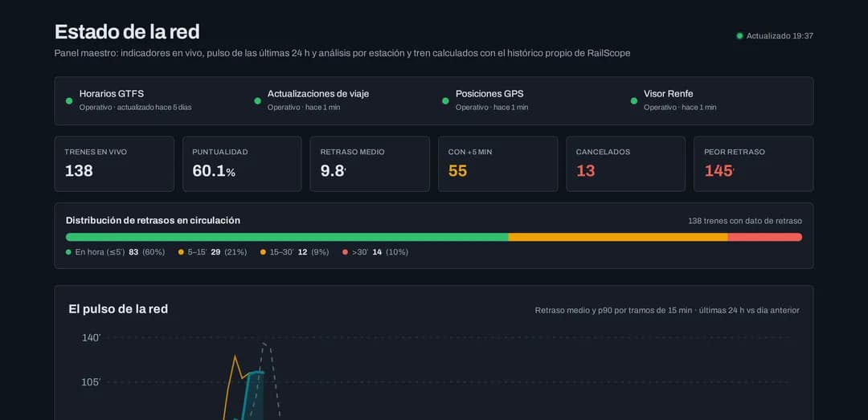
Task: Click the orange segment of the delay distribution bar
Action: coord(618,237)
